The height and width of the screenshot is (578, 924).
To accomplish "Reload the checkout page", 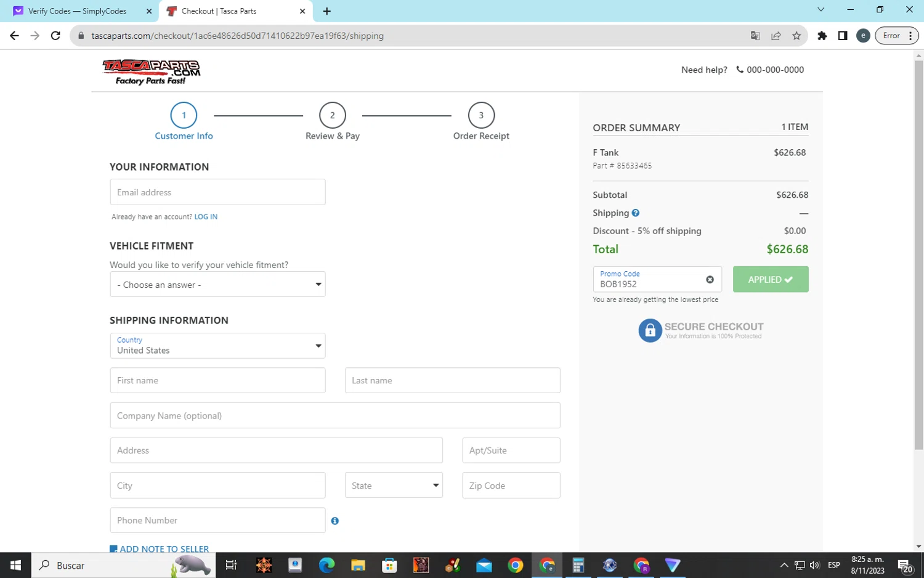I will (55, 36).
